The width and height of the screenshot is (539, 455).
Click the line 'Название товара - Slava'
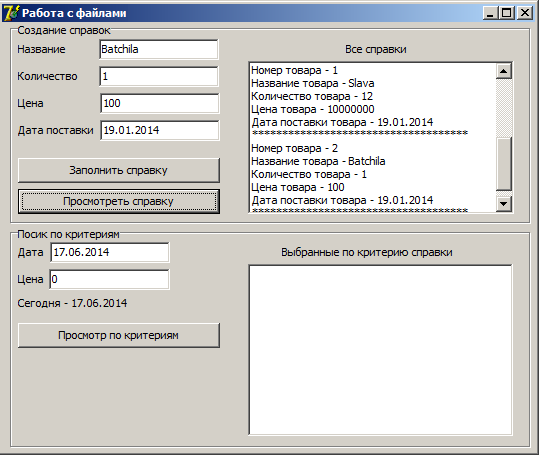[x=313, y=84]
